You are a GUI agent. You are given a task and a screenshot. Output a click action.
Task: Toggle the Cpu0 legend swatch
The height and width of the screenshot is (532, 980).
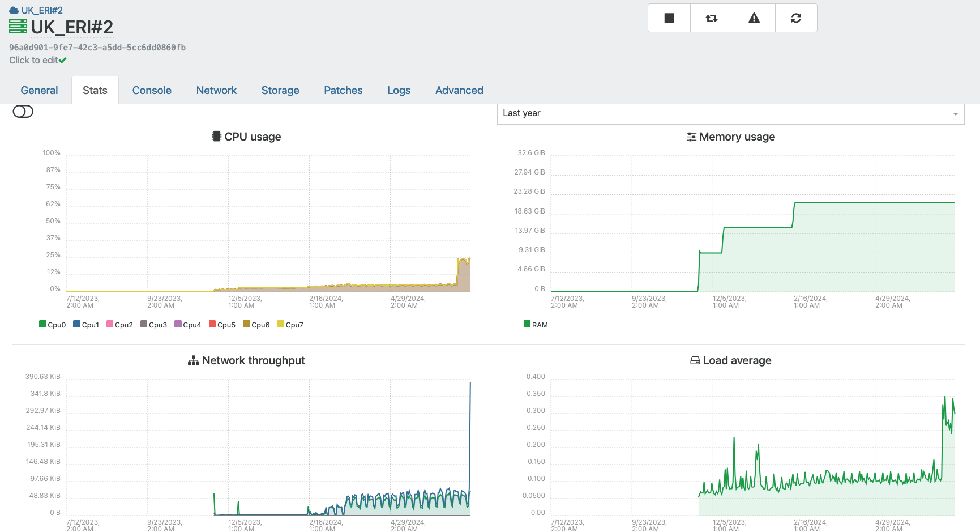click(x=42, y=324)
